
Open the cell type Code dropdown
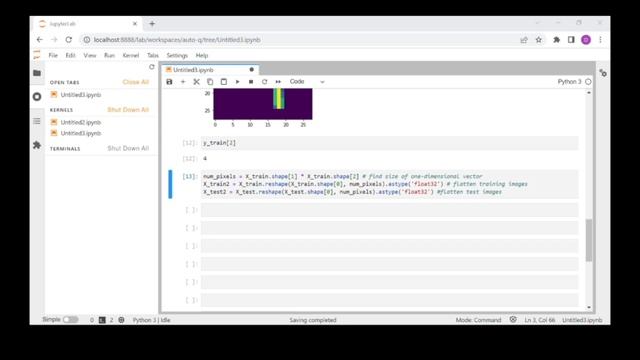pyautogui.click(x=307, y=82)
